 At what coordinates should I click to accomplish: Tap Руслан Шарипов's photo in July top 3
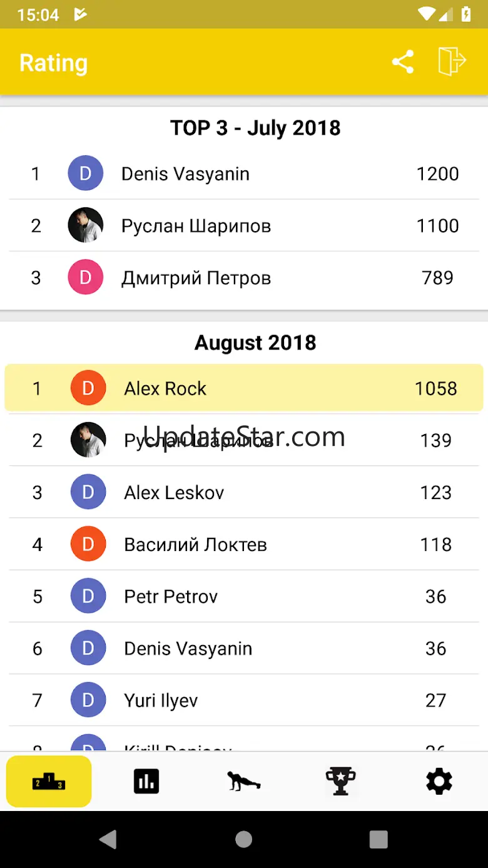point(86,225)
